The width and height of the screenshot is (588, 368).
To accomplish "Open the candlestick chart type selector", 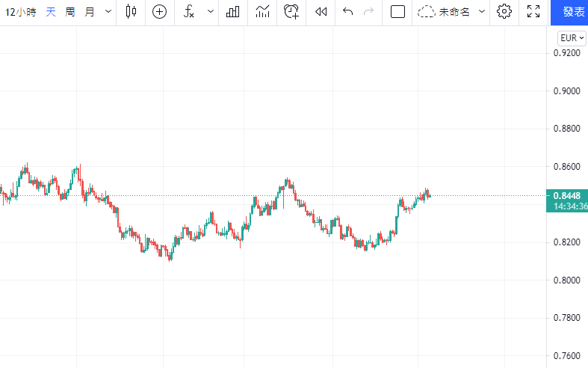I will coord(131,12).
